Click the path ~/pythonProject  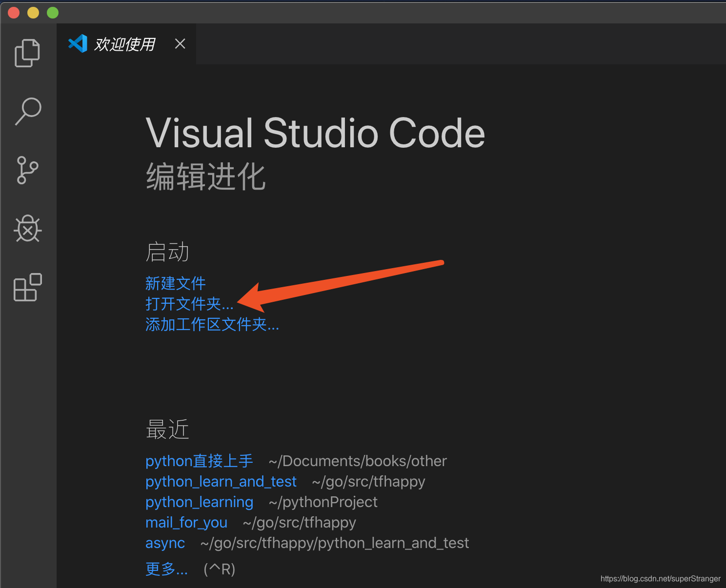(x=323, y=502)
